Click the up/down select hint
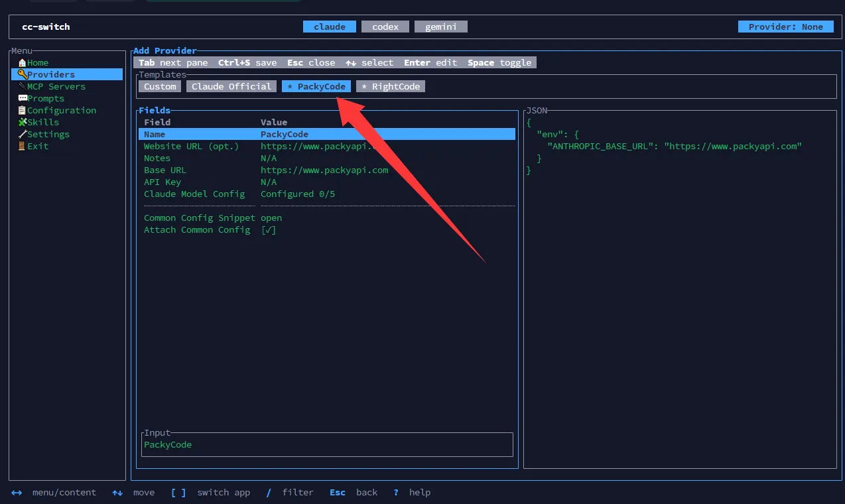This screenshot has height=504, width=845. coord(369,63)
